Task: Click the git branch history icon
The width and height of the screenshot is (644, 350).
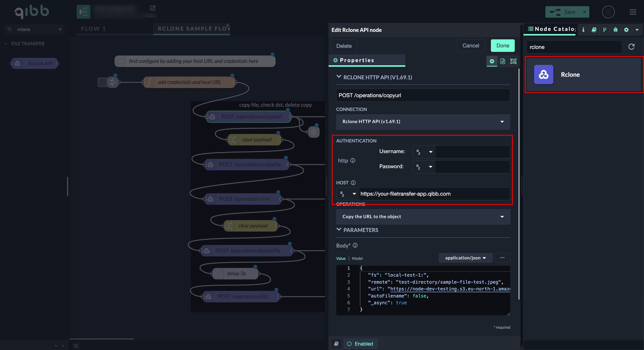Action: point(605,30)
